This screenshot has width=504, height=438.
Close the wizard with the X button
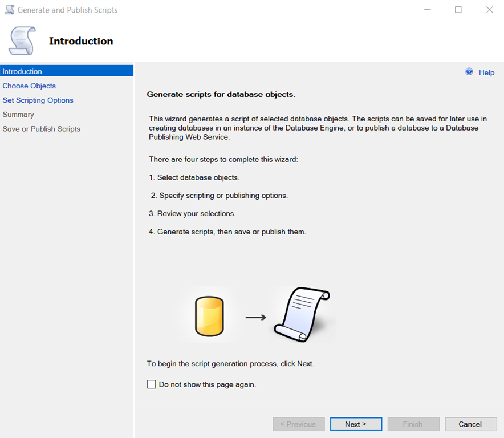(x=489, y=10)
